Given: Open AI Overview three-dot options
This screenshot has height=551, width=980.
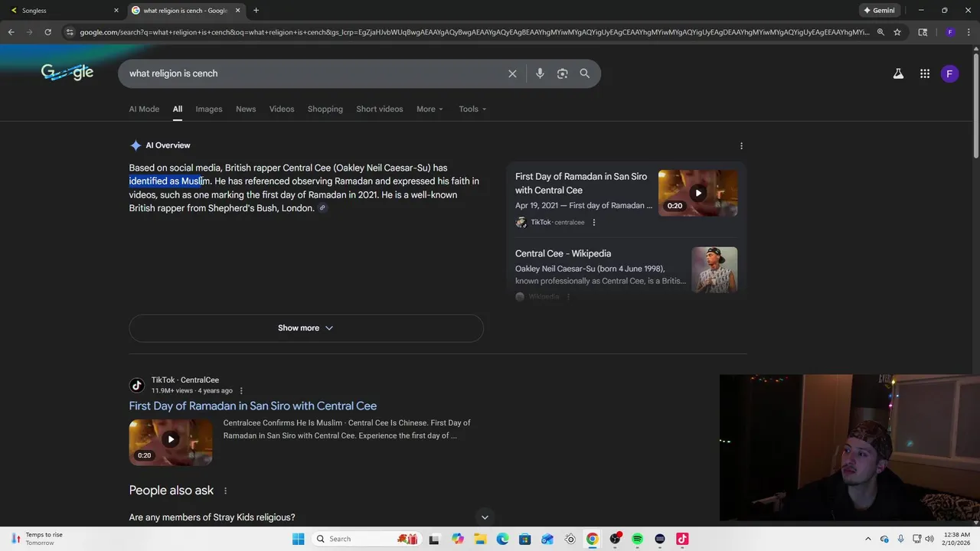Looking at the screenshot, I should pos(741,145).
